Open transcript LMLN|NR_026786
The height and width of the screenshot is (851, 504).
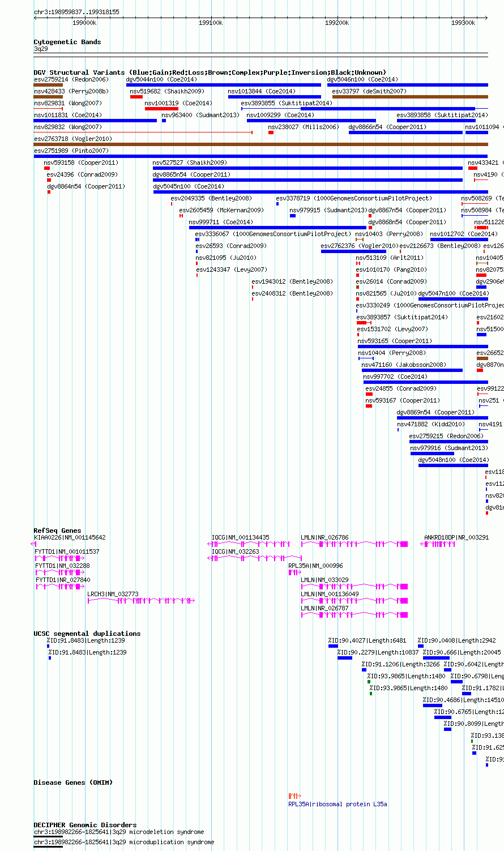325,537
